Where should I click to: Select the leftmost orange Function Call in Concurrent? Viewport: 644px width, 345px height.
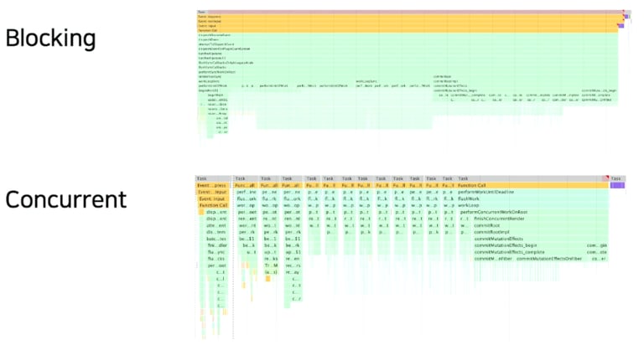click(213, 205)
